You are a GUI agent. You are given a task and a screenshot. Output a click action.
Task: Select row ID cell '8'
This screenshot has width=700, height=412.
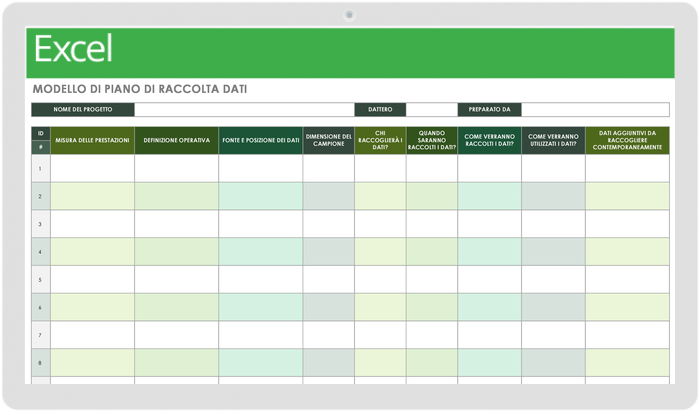coord(41,363)
